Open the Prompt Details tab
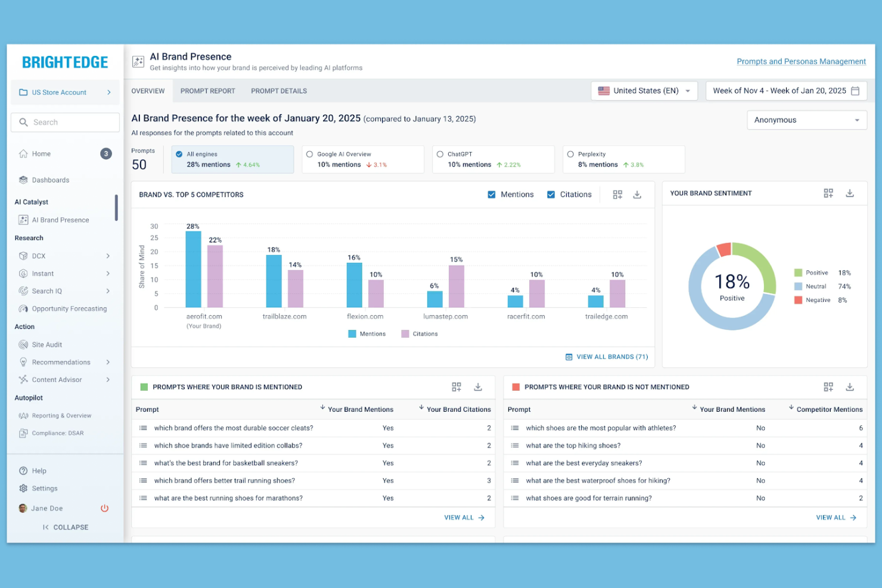The image size is (882, 588). pyautogui.click(x=278, y=91)
